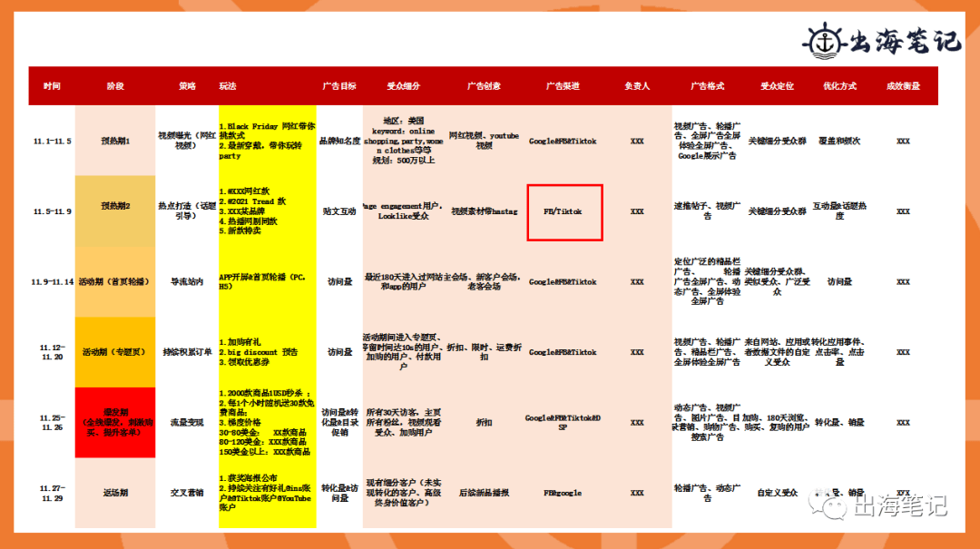The image size is (980, 549).
Task: Click the 品牌知名度 ad goal cell
Action: click(339, 142)
